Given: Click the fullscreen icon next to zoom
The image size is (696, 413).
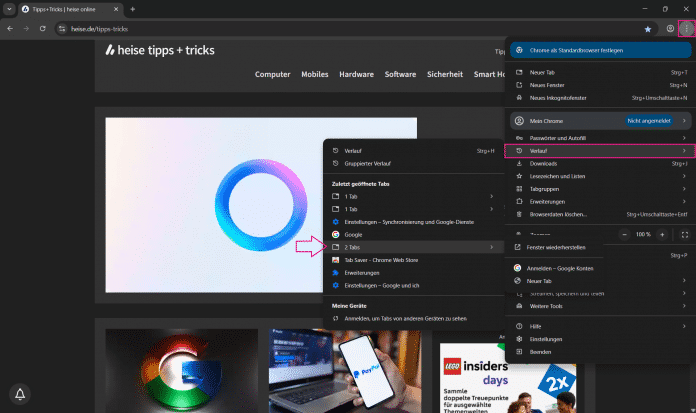Looking at the screenshot, I should [x=685, y=234].
